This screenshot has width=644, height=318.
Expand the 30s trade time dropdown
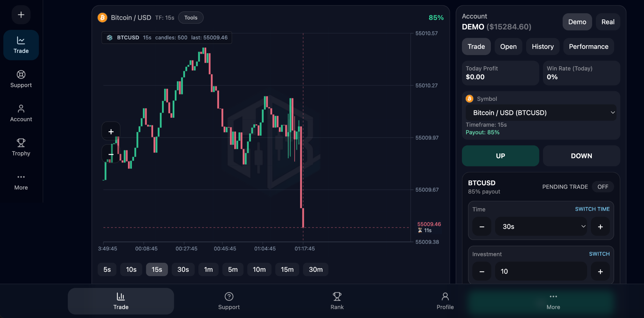click(541, 226)
